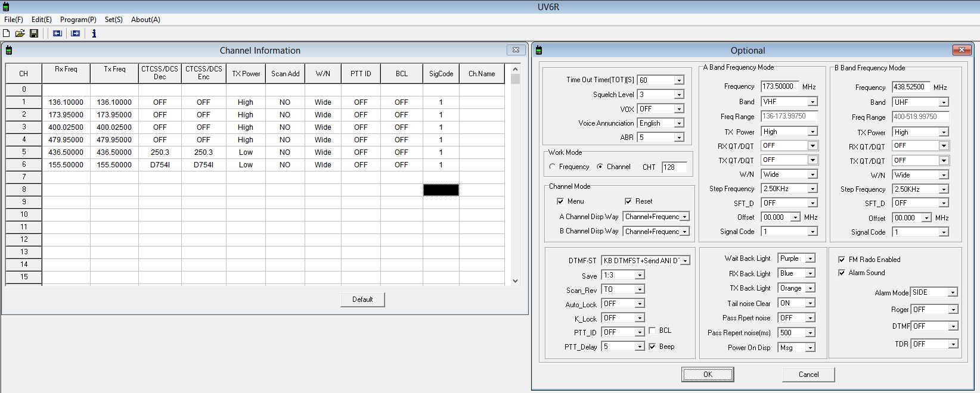Select the Frequency work mode radio button

coord(553,167)
